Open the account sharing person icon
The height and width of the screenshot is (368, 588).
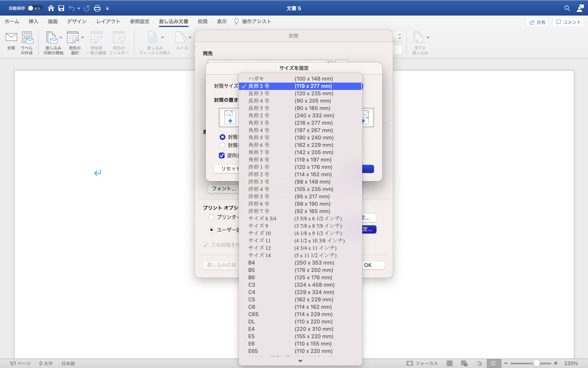tap(580, 8)
